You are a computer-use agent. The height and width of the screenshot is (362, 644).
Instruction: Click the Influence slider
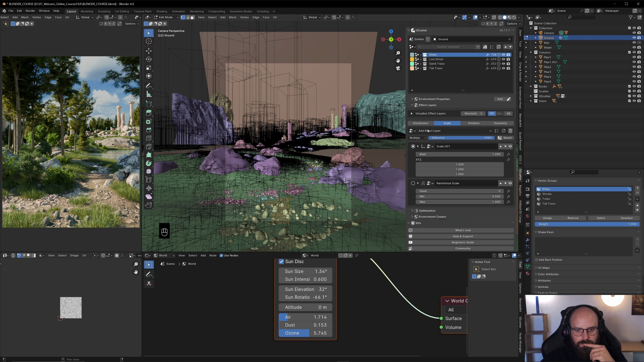coord(461,138)
